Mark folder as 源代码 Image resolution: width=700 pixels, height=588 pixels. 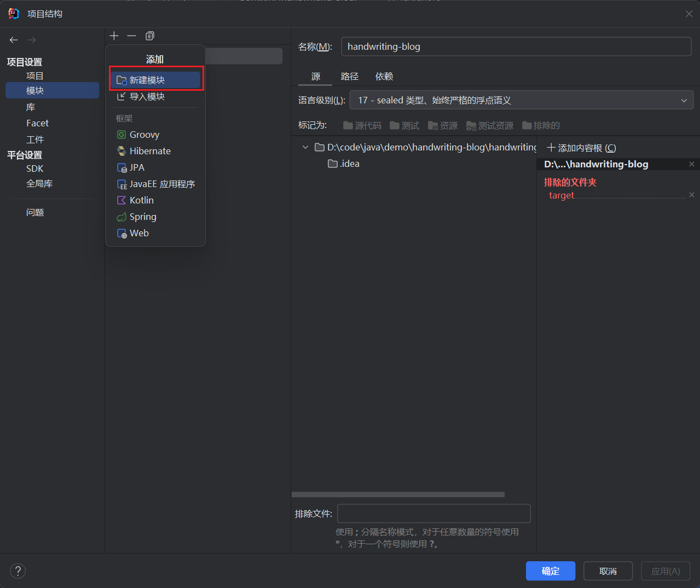[362, 126]
